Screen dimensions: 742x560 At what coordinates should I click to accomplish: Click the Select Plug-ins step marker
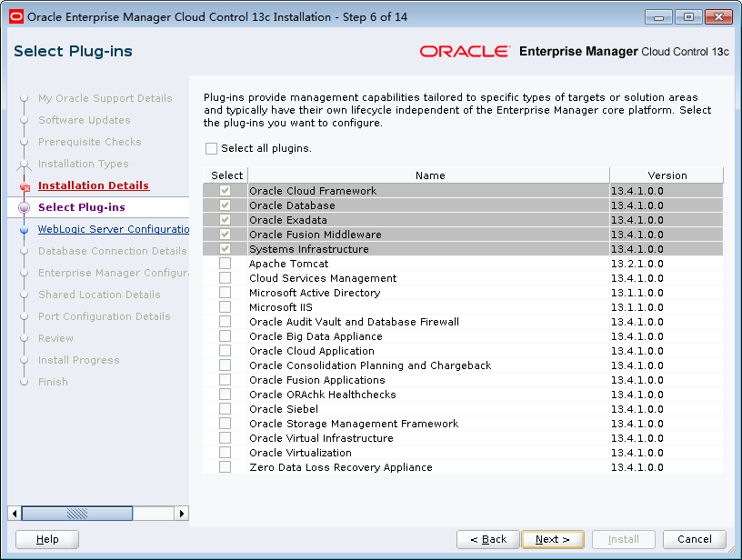coord(25,207)
